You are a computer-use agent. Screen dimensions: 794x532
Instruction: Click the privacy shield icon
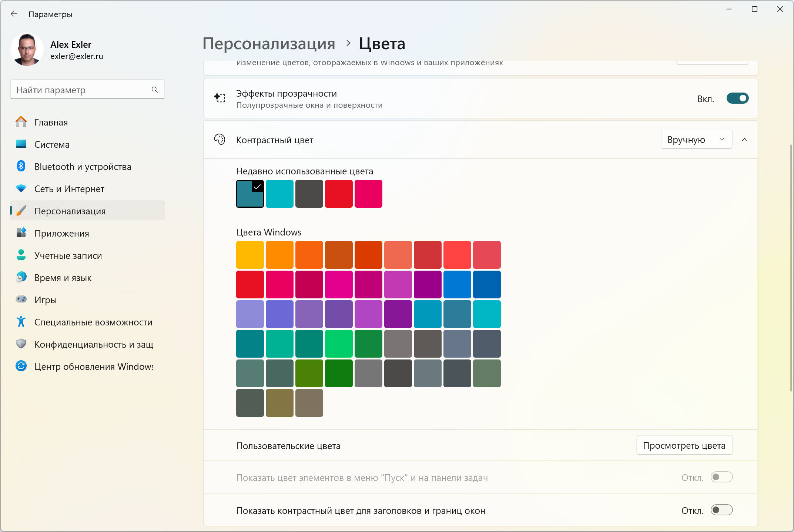(21, 344)
